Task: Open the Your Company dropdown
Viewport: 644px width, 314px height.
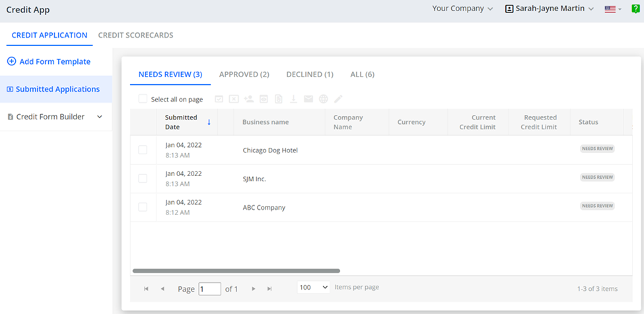Action: pyautogui.click(x=462, y=9)
